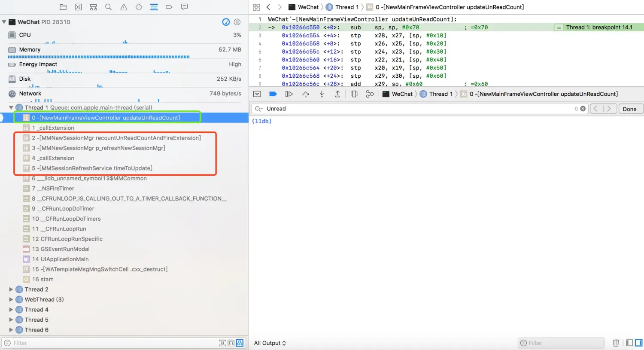Collapse Thread 1 disclosure triangle
644x350 pixels.
coord(11,107)
